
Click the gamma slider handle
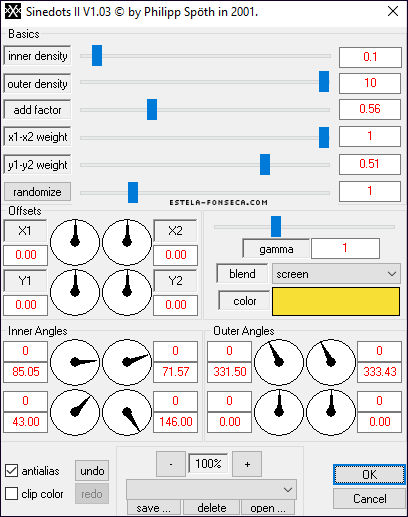(x=276, y=226)
